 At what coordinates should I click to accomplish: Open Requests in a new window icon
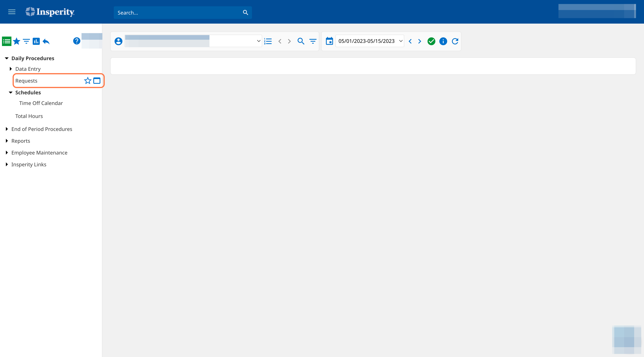tap(97, 81)
